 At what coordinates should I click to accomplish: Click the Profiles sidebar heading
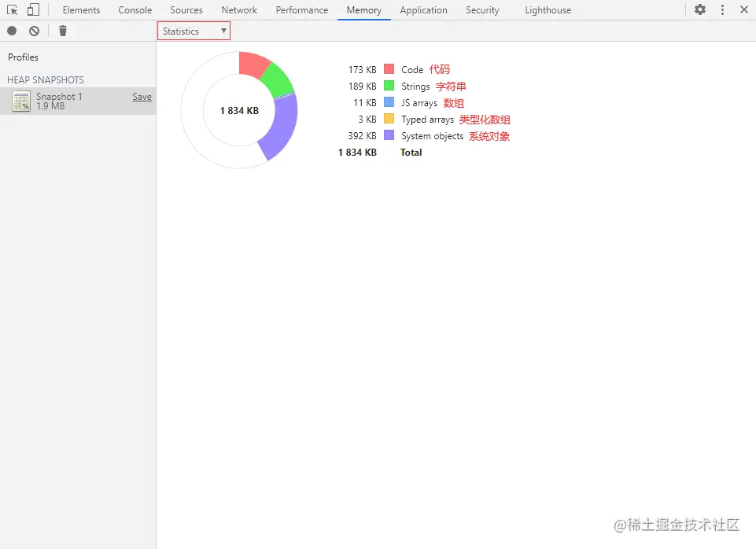(x=23, y=57)
